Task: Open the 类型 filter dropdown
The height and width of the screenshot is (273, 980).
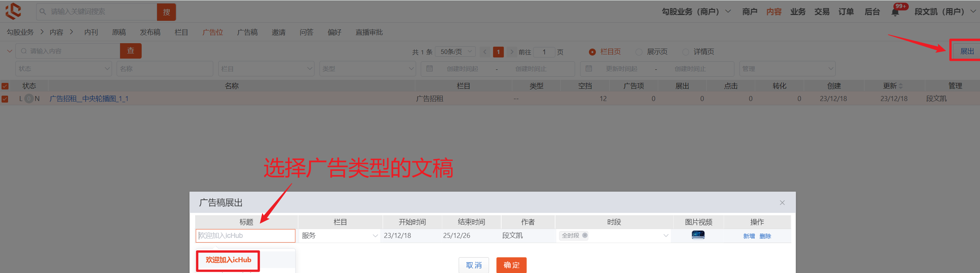Action: [367, 69]
